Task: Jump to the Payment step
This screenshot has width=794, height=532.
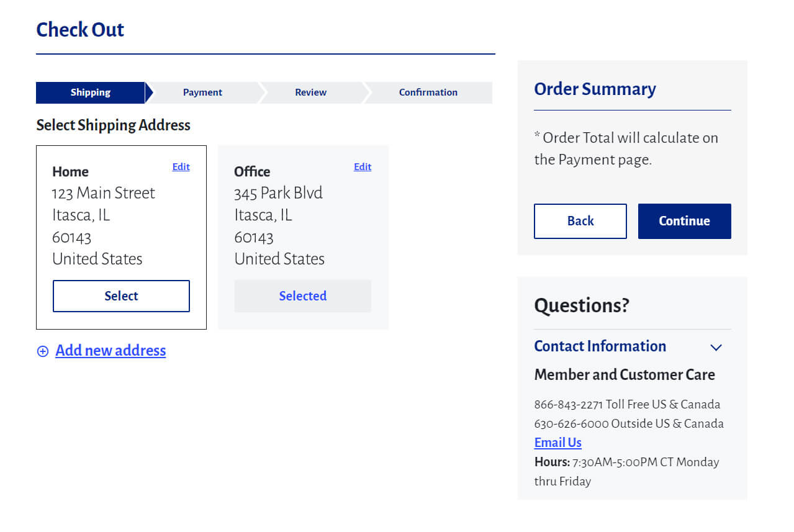Action: pos(202,92)
